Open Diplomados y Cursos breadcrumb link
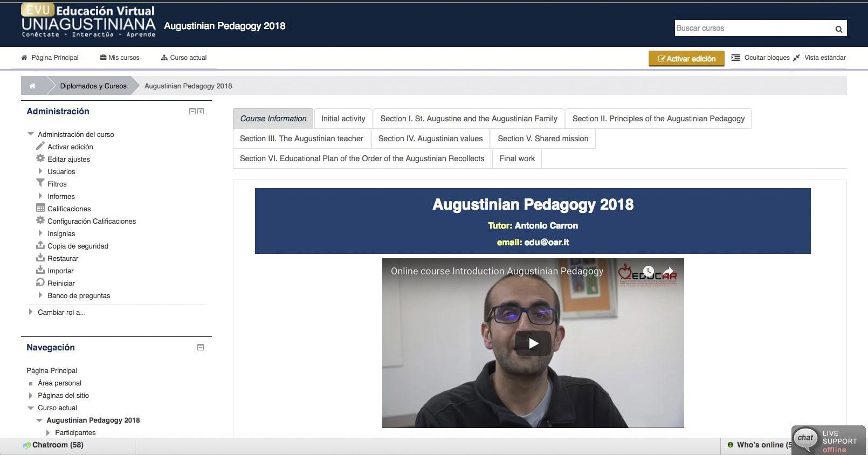The height and width of the screenshot is (455, 868). pyautogui.click(x=93, y=86)
